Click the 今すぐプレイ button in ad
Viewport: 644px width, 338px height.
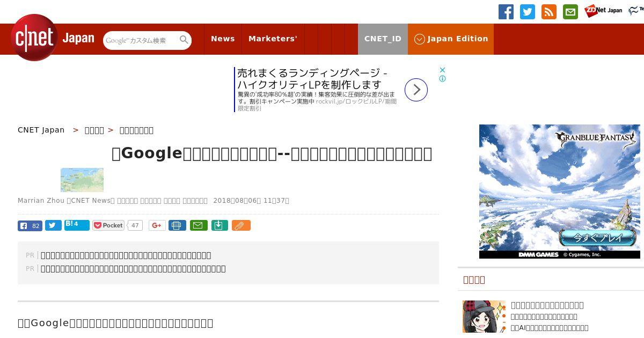coord(597,238)
